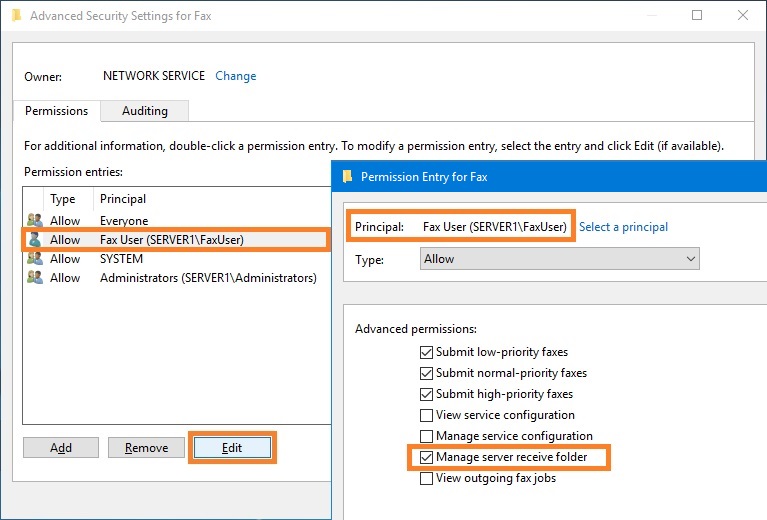Click folder icon in Advanced Security title bar

click(x=17, y=16)
